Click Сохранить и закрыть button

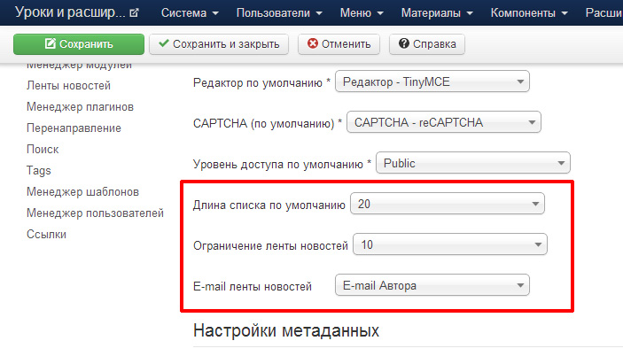[219, 43]
